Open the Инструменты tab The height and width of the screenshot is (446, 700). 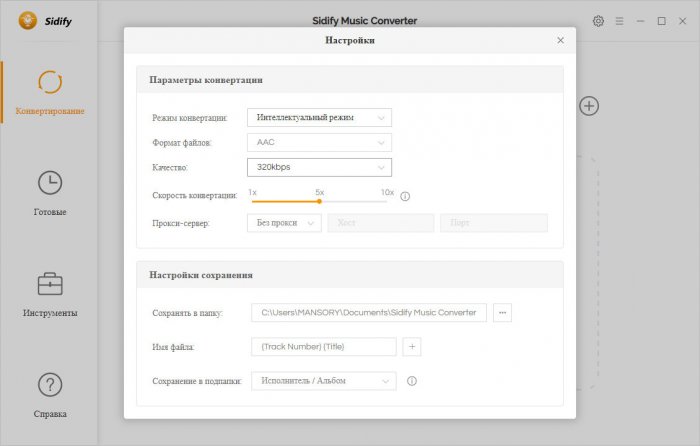[x=49, y=294]
